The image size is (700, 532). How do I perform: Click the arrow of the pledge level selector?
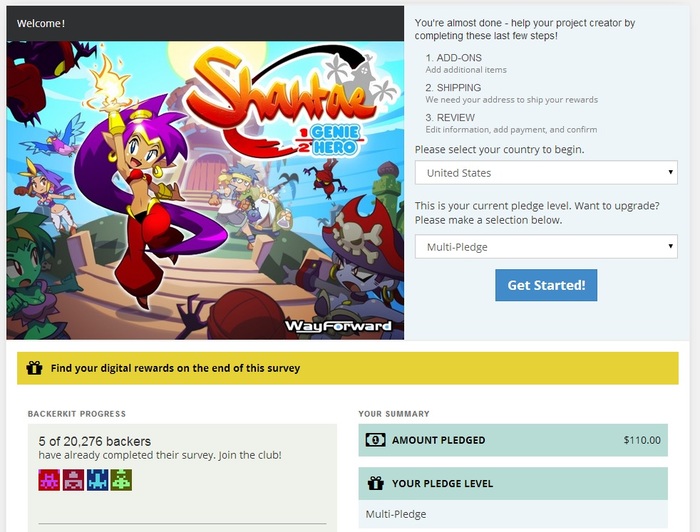pos(670,246)
